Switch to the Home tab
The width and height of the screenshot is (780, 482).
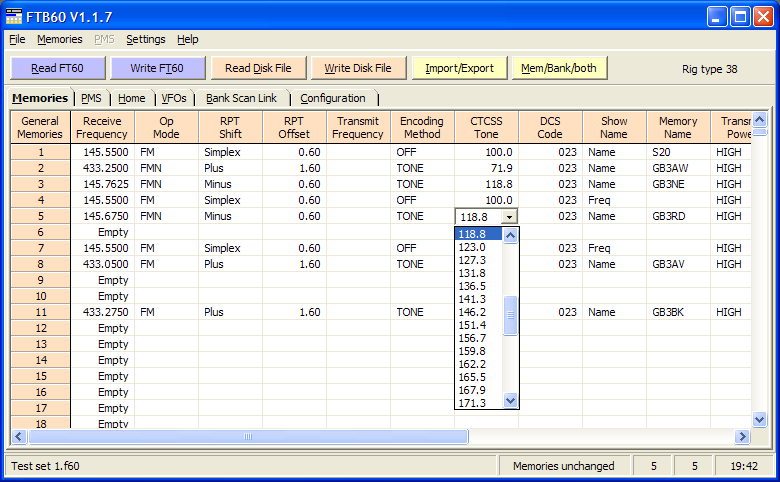(132, 98)
